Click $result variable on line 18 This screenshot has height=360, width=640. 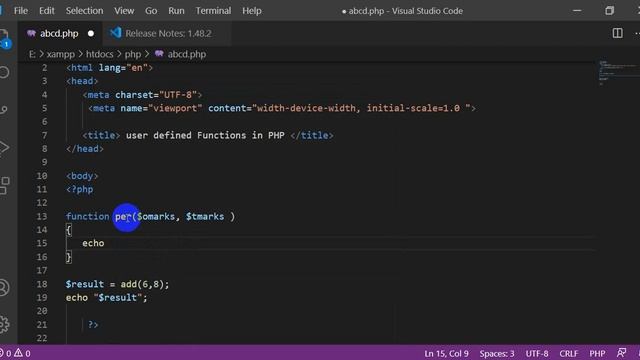click(85, 284)
